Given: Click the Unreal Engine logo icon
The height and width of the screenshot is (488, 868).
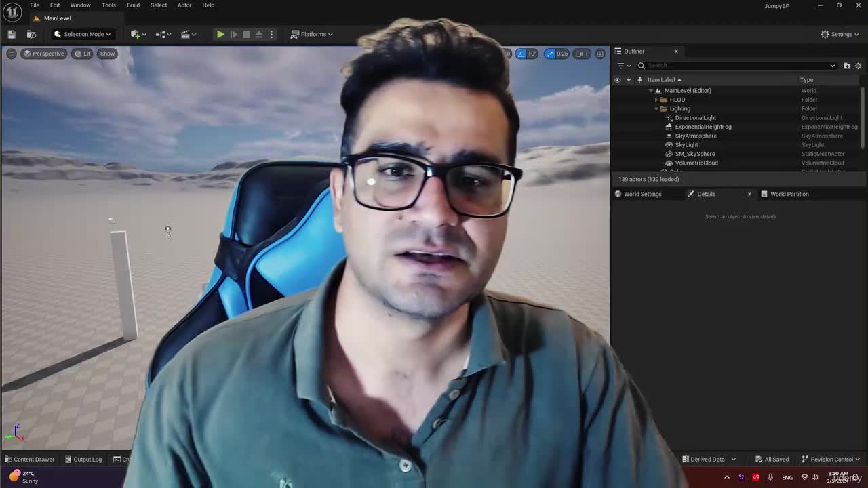Looking at the screenshot, I should click(12, 12).
